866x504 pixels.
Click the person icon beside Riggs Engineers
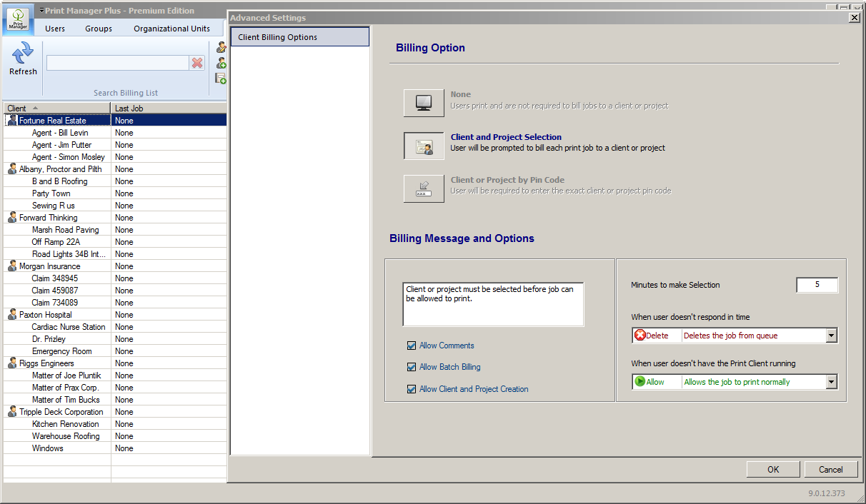tap(12, 363)
